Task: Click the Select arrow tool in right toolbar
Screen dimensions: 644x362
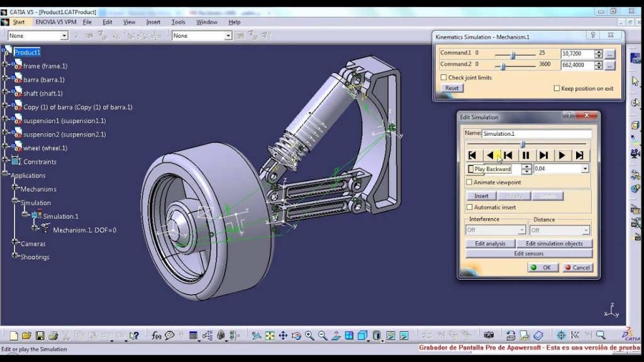Action: 635,81
